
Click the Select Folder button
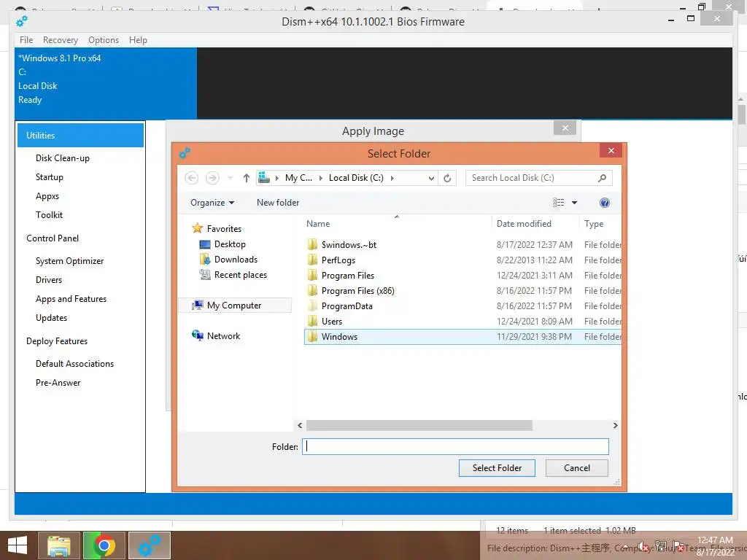coord(497,468)
